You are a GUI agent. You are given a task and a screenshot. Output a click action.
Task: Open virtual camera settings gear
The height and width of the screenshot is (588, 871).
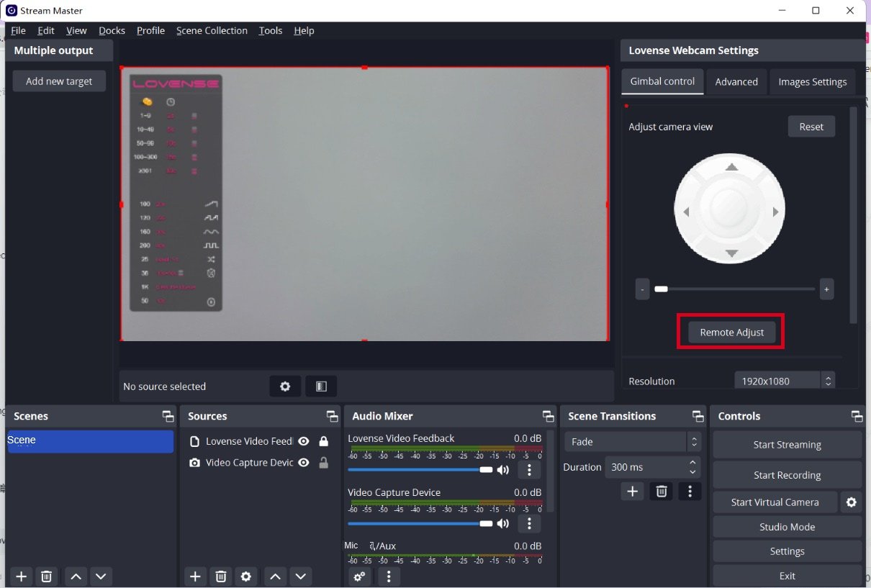click(x=852, y=502)
